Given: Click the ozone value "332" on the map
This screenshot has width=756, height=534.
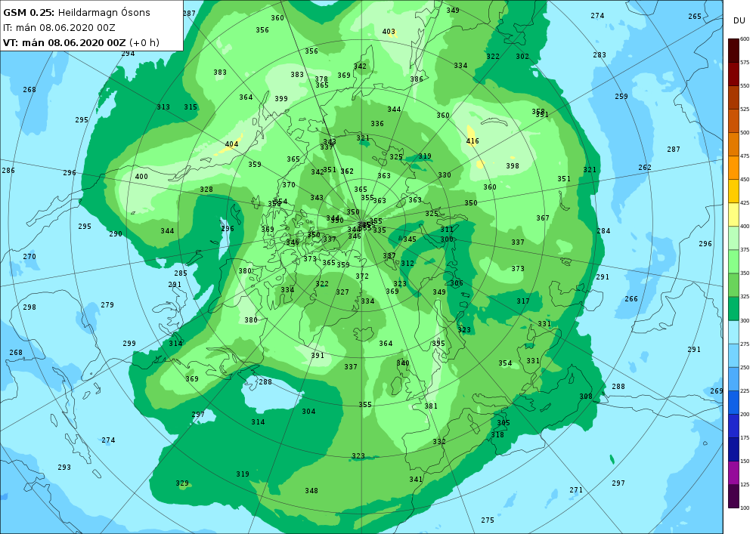Looking at the screenshot, I should click(x=439, y=442).
